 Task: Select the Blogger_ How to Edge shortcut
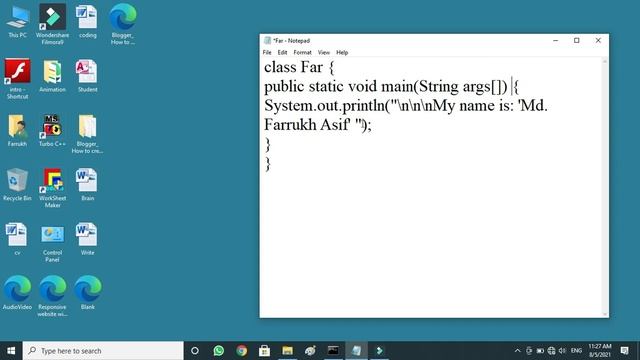(x=122, y=24)
